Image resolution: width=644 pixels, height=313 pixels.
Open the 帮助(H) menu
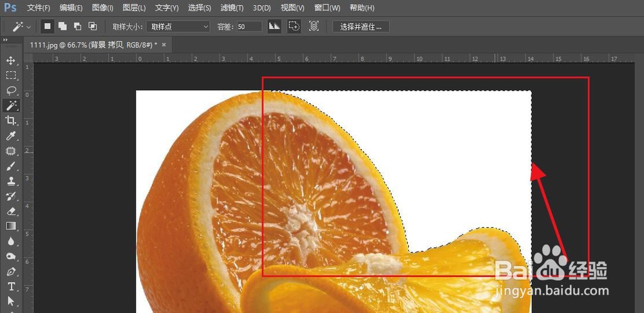pos(362,8)
